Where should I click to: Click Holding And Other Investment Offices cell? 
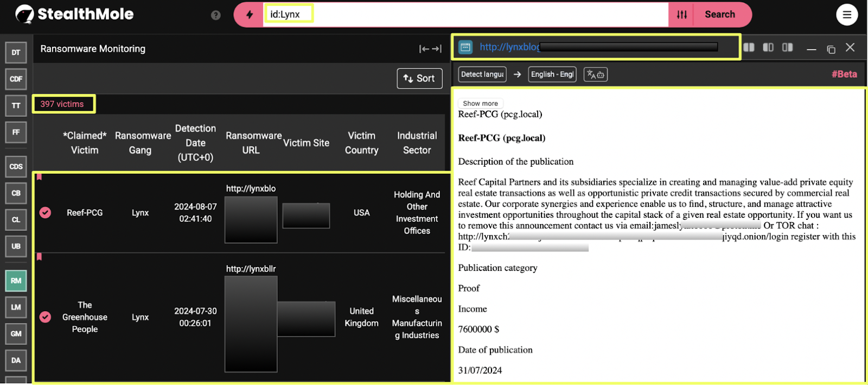tap(417, 213)
